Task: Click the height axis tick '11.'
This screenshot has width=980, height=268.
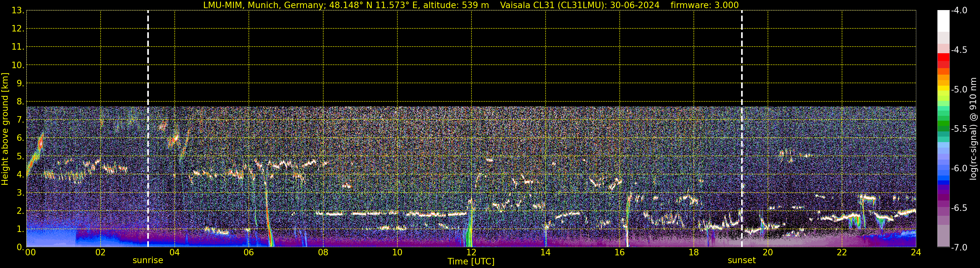Action: pos(18,47)
